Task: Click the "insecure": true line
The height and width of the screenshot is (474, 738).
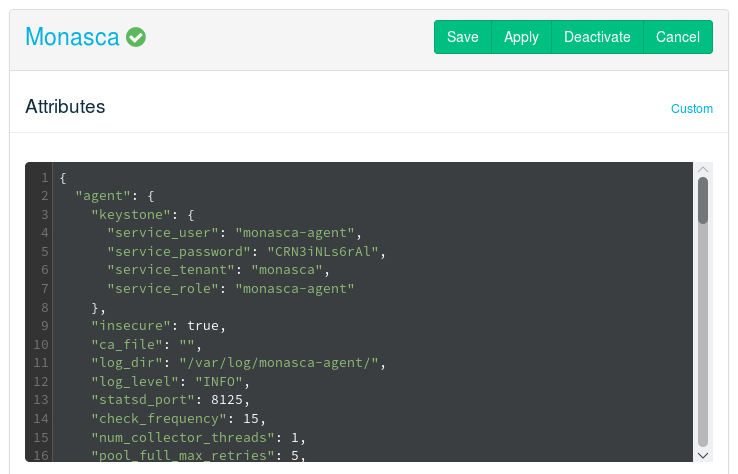Action: [x=158, y=325]
